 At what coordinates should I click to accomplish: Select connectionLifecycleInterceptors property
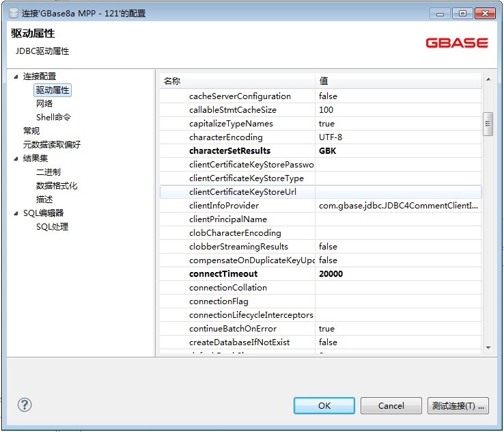(x=251, y=315)
